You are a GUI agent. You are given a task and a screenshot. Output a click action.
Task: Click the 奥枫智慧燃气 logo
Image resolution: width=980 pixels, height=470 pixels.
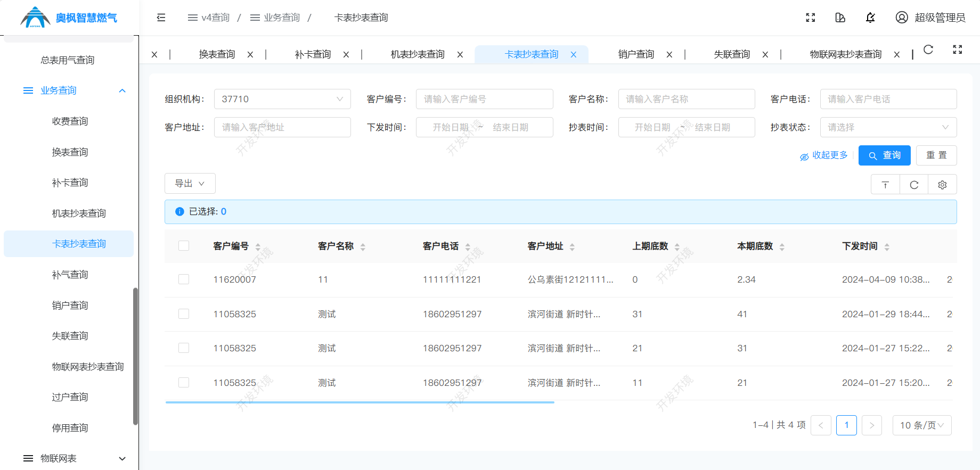(x=69, y=18)
